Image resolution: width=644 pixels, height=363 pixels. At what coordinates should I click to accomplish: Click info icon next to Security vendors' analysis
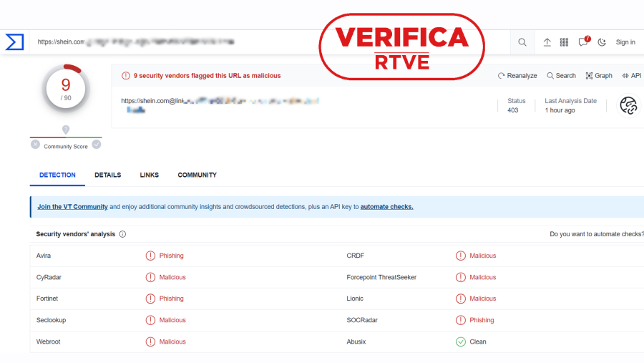pos(122,234)
